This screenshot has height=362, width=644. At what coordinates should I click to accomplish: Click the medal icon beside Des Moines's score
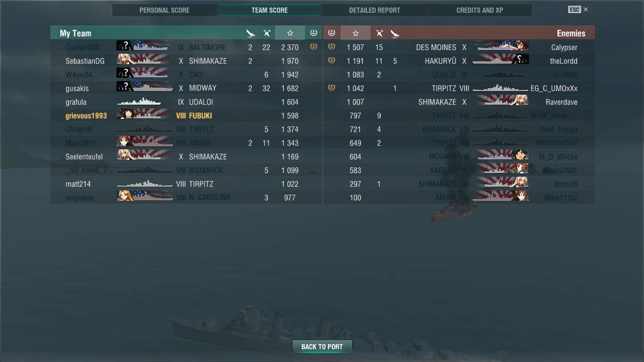click(x=331, y=47)
